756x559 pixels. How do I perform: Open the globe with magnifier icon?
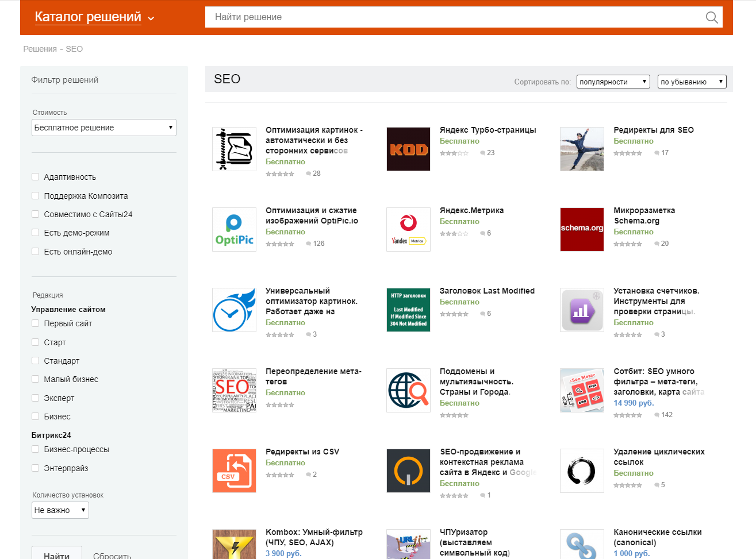408,390
